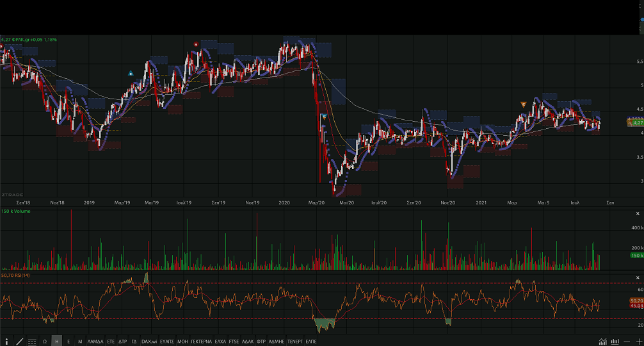The height and width of the screenshot is (346, 644).
Task: Switch to the Ω timeframe
Action: (x=45, y=342)
